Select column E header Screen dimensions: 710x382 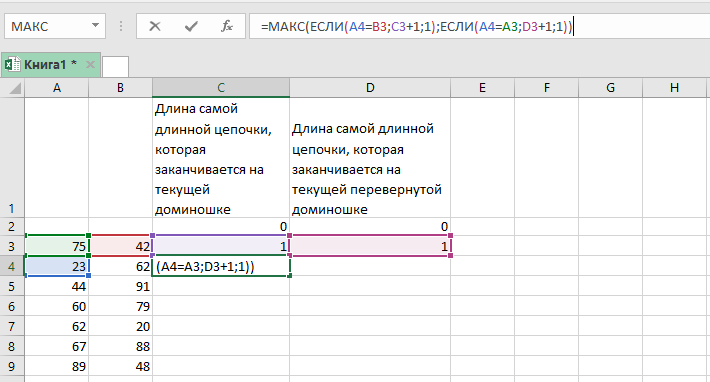pos(482,88)
